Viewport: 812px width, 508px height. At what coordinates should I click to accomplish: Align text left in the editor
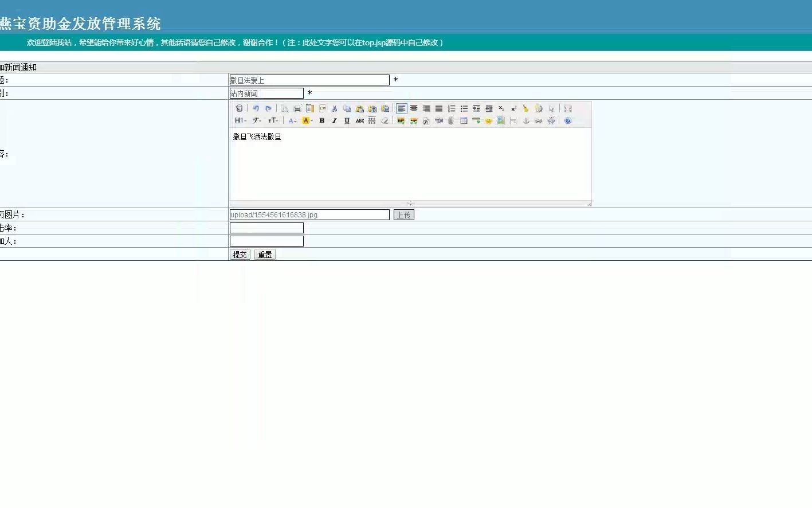pyautogui.click(x=402, y=108)
